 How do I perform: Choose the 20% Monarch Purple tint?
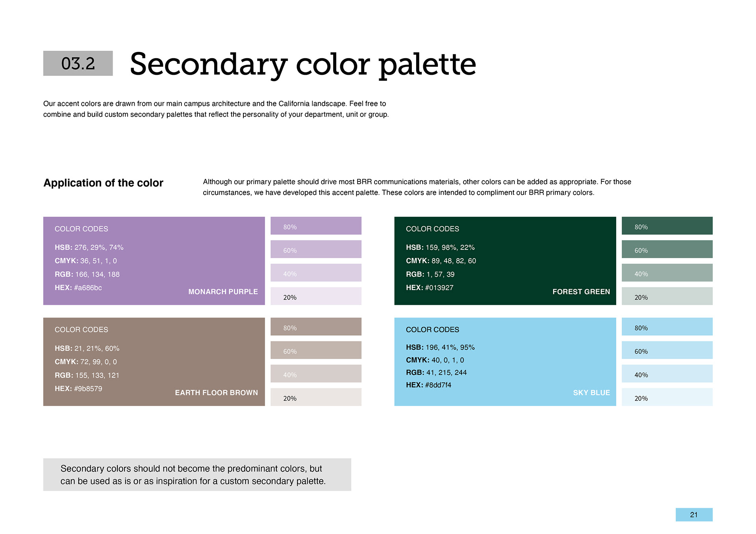click(316, 296)
